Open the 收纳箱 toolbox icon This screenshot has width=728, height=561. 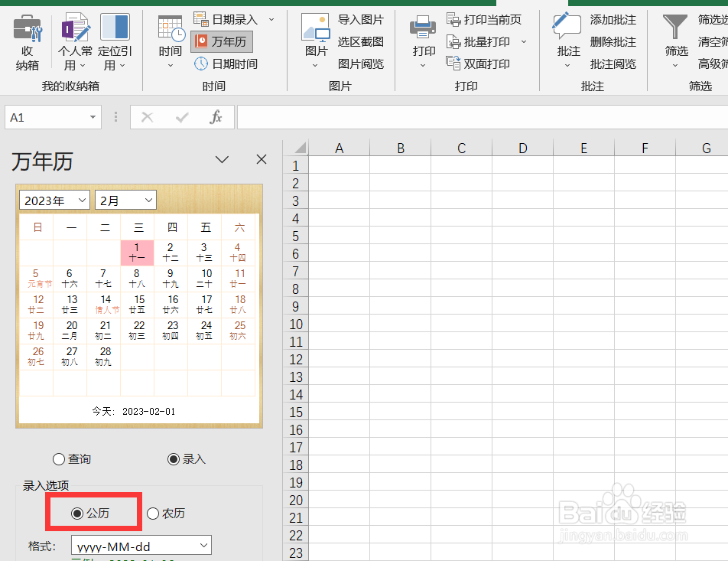coord(28,28)
